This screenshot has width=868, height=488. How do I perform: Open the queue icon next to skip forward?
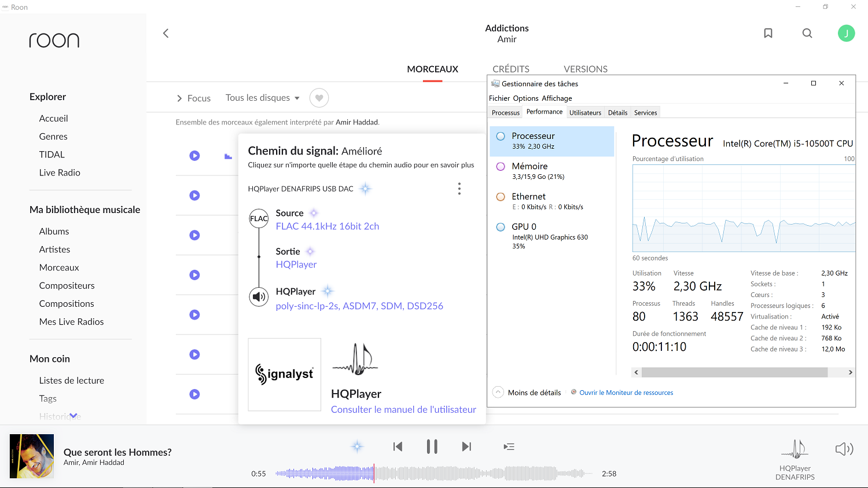[x=509, y=446]
